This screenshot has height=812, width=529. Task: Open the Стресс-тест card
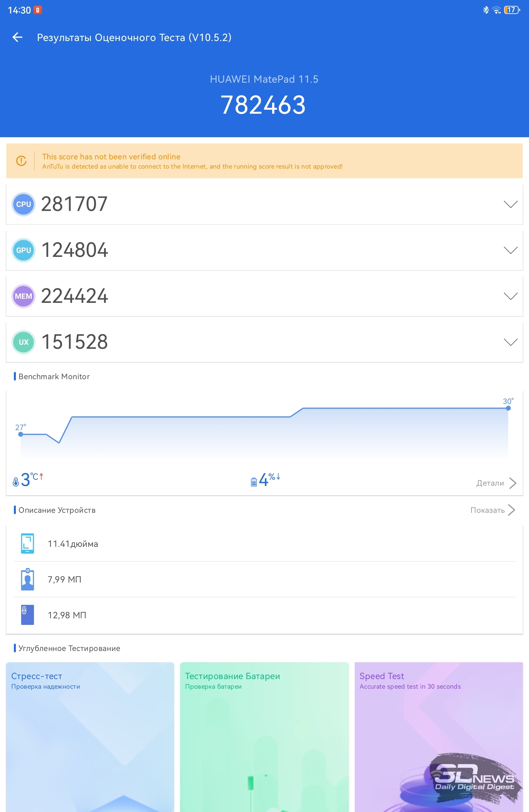[x=90, y=737]
